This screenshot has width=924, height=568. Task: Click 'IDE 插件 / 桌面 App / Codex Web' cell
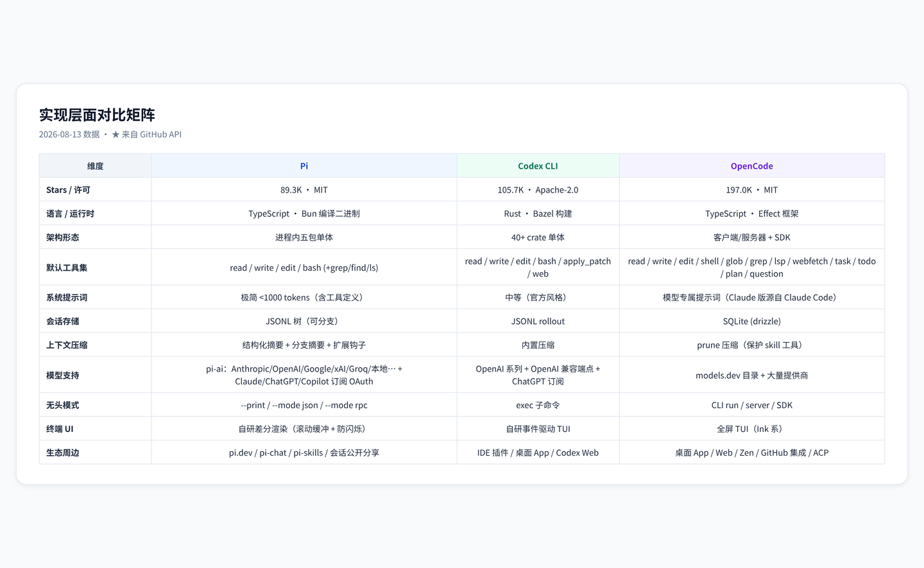pos(538,453)
